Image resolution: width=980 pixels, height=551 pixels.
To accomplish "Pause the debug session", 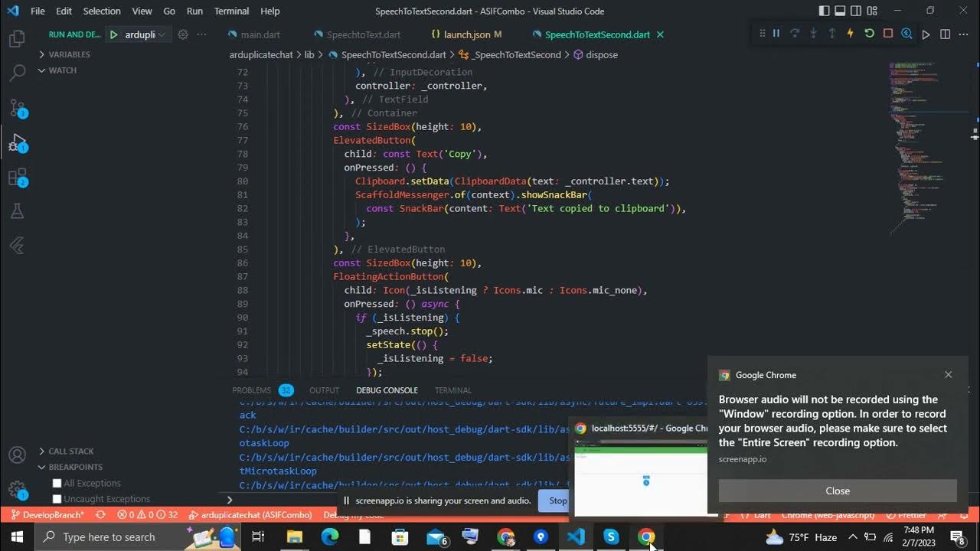I will (776, 34).
